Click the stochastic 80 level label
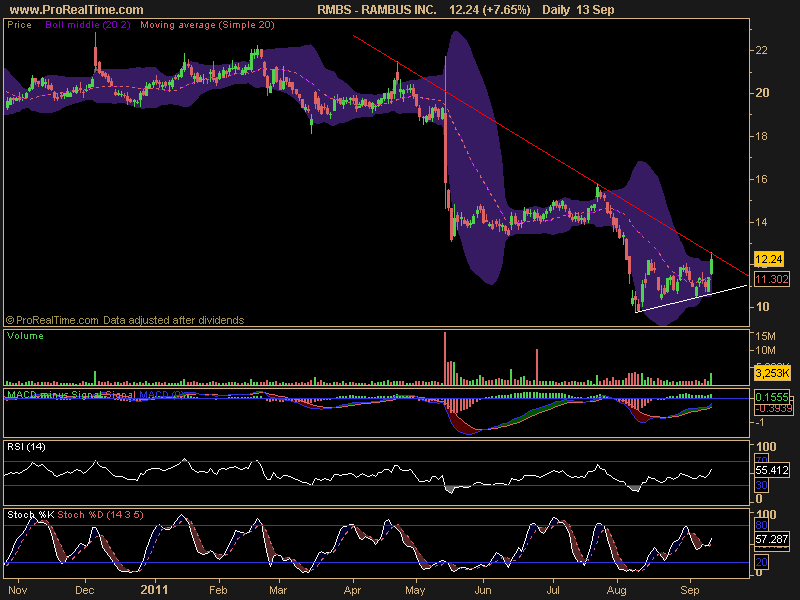Screen dimensions: 800x600 (761, 525)
